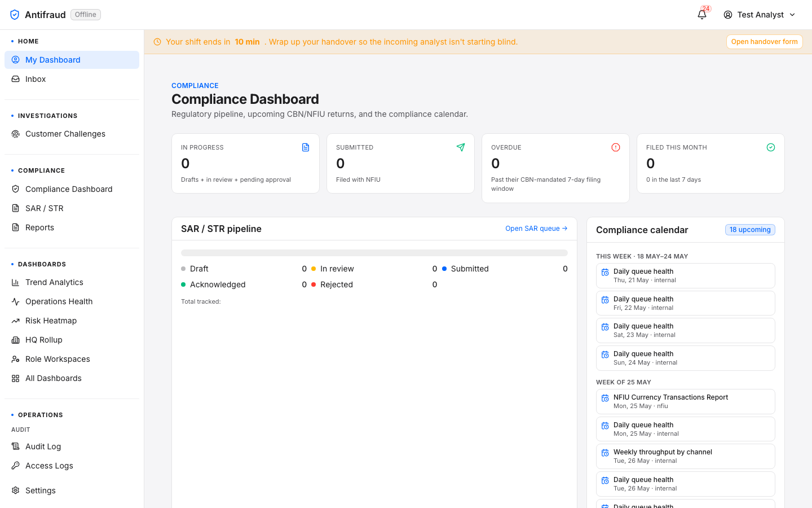
Task: Click the Filed This Month checkmark icon
Action: click(x=771, y=147)
